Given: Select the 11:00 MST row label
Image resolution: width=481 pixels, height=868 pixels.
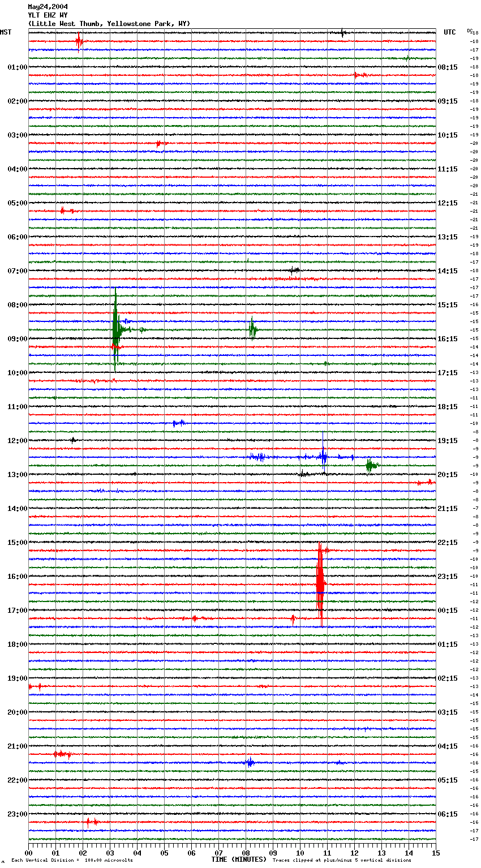Looking at the screenshot, I should (18, 407).
